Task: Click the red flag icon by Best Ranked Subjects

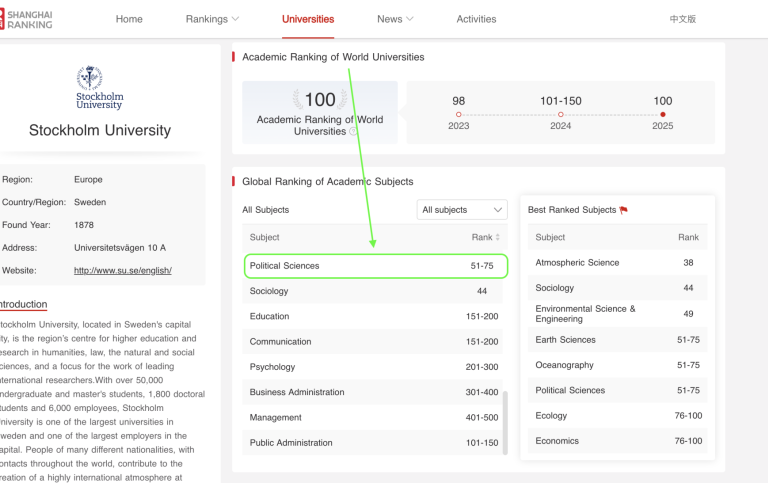Action: point(623,210)
